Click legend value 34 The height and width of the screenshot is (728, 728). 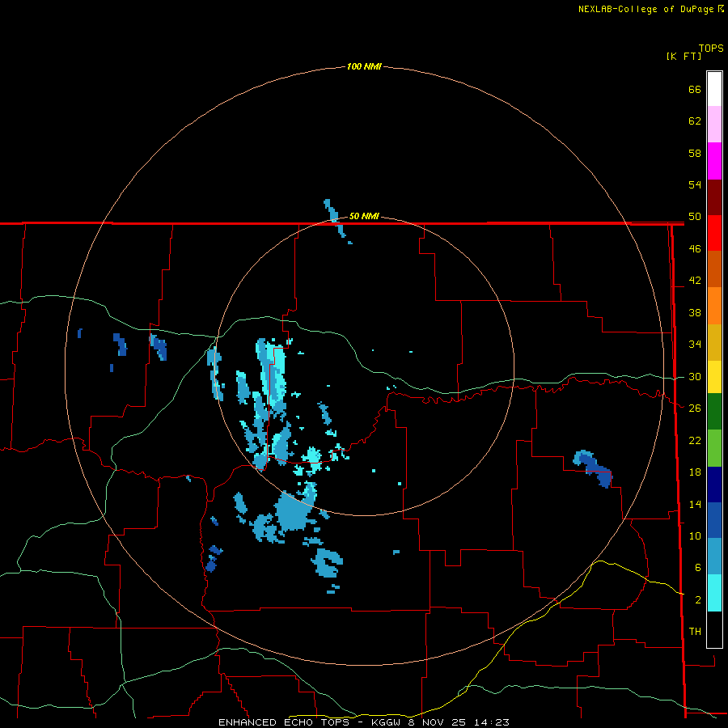(x=695, y=344)
